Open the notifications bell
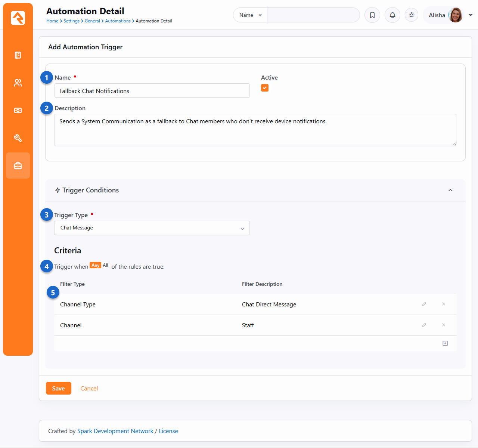The image size is (478, 448). tap(392, 15)
